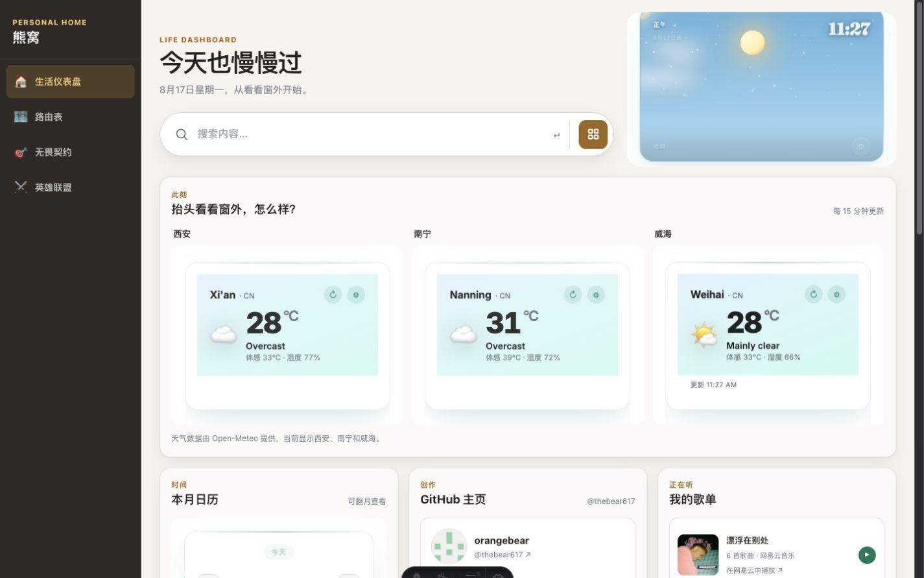
Task: Open the 无畏契约 sidebar page
Action: coord(71,152)
